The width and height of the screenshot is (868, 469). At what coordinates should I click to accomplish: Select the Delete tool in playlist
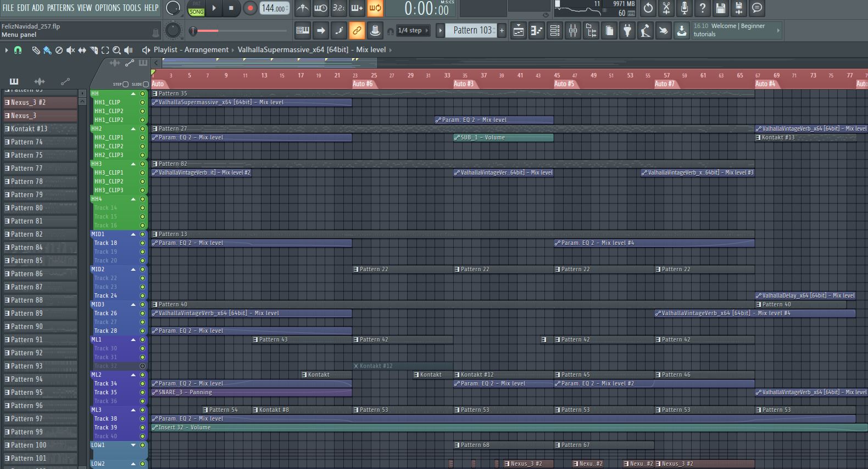pos(59,50)
